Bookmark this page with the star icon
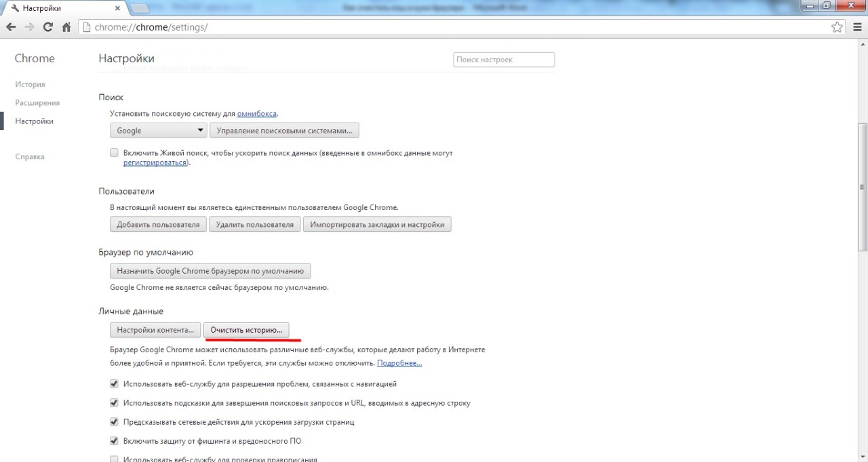Viewport: 868px width, 462px height. [x=837, y=28]
